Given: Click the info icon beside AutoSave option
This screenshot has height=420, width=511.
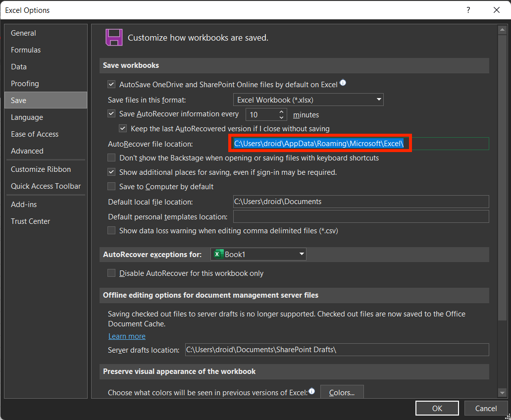Looking at the screenshot, I should pos(343,83).
